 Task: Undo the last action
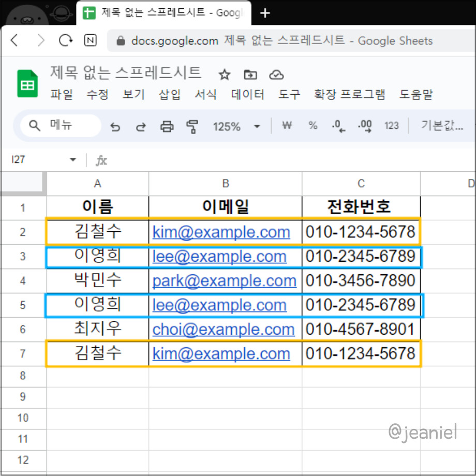[x=115, y=126]
